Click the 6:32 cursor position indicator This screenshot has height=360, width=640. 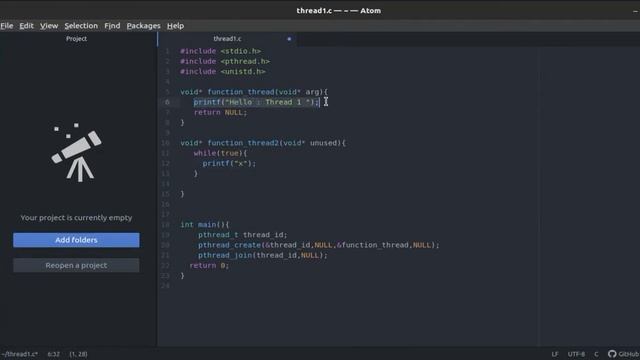tap(53, 354)
